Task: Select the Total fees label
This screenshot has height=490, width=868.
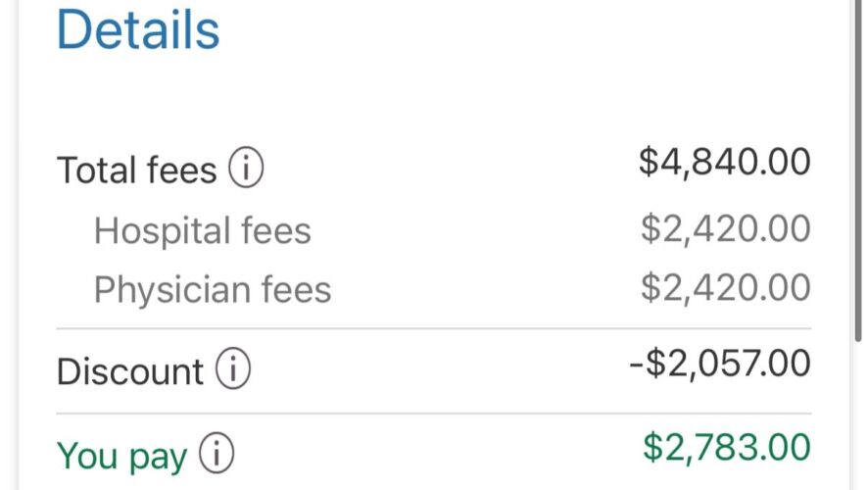Action: click(x=136, y=171)
